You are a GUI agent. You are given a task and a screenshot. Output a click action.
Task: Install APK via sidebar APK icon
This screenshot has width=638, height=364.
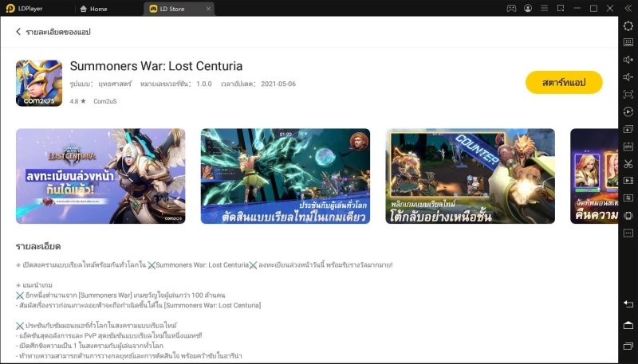pyautogui.click(x=628, y=147)
